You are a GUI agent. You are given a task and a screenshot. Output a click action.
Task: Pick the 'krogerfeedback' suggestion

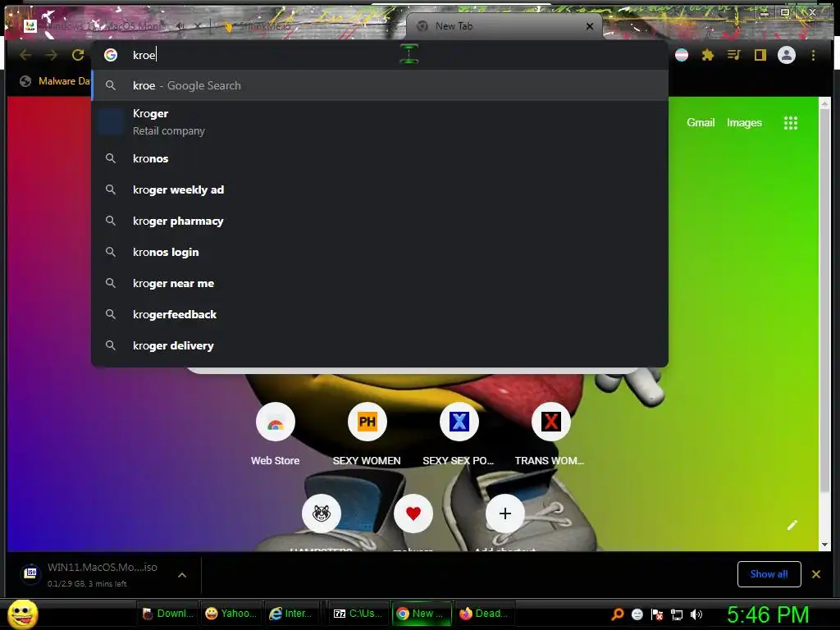point(380,314)
